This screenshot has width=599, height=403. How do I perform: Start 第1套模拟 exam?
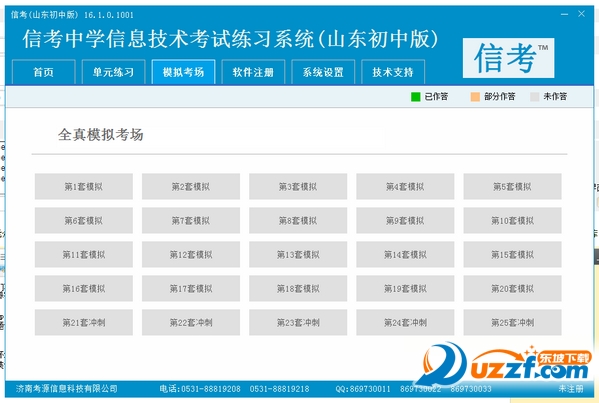pos(84,186)
